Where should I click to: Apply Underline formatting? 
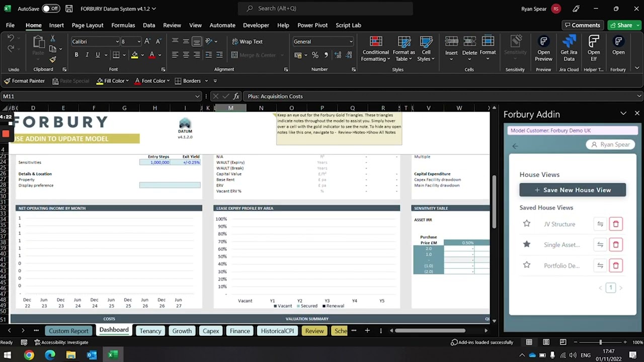tap(98, 55)
